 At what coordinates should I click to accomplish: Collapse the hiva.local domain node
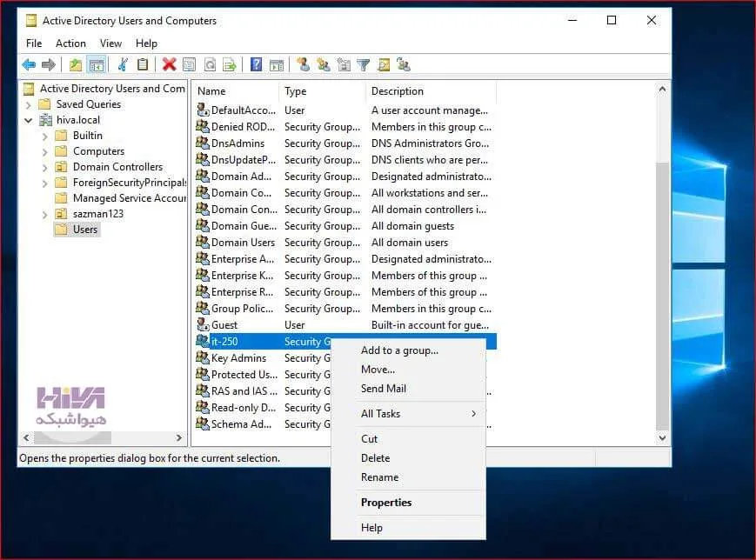pyautogui.click(x=29, y=120)
